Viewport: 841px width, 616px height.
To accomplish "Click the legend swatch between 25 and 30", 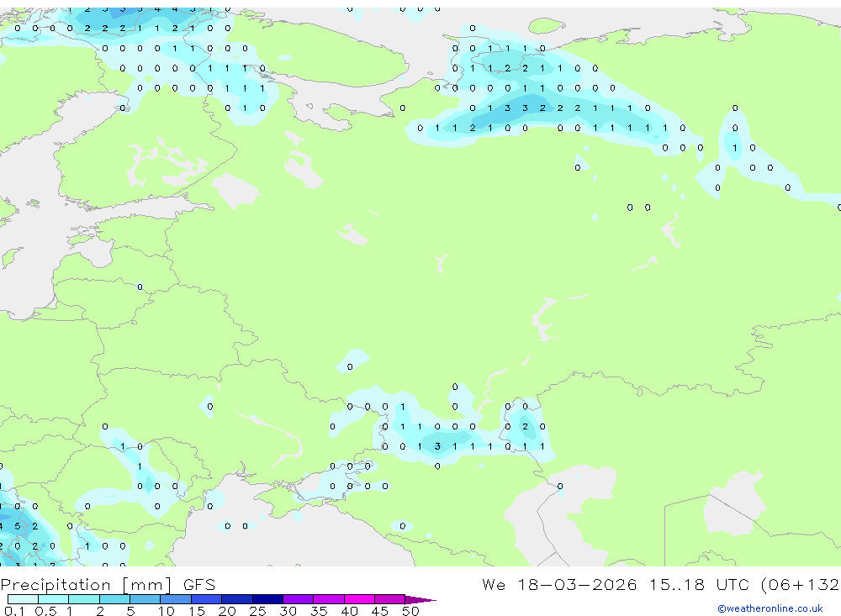I will pyautogui.click(x=267, y=599).
